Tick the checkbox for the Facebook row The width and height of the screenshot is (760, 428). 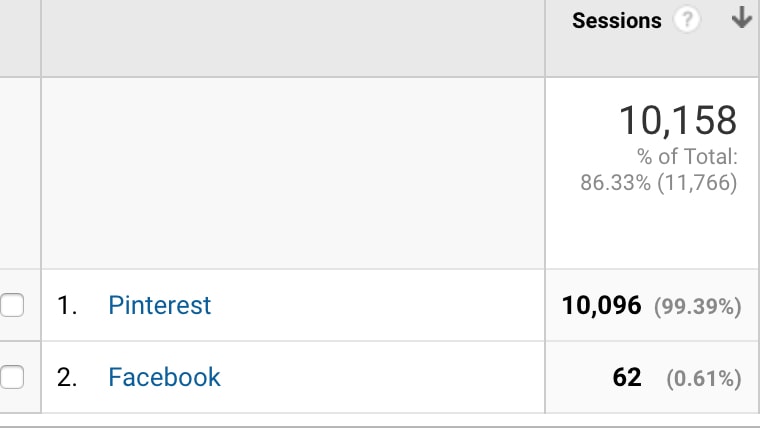(12, 377)
